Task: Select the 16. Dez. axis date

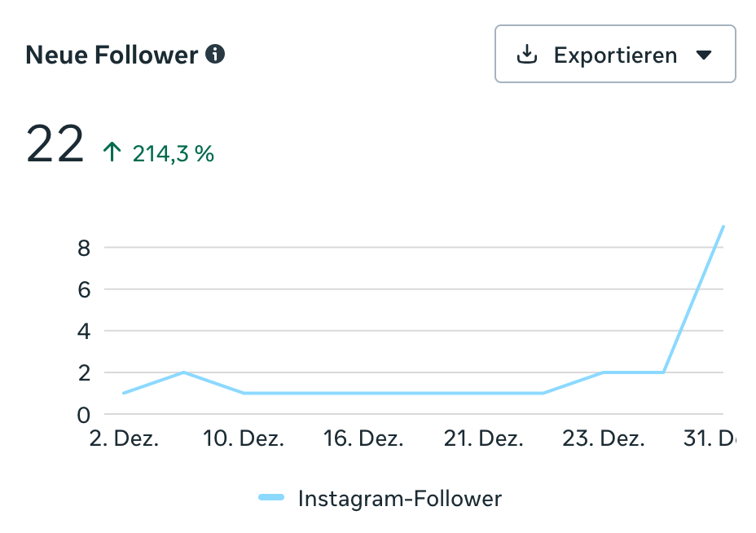Action: [363, 438]
